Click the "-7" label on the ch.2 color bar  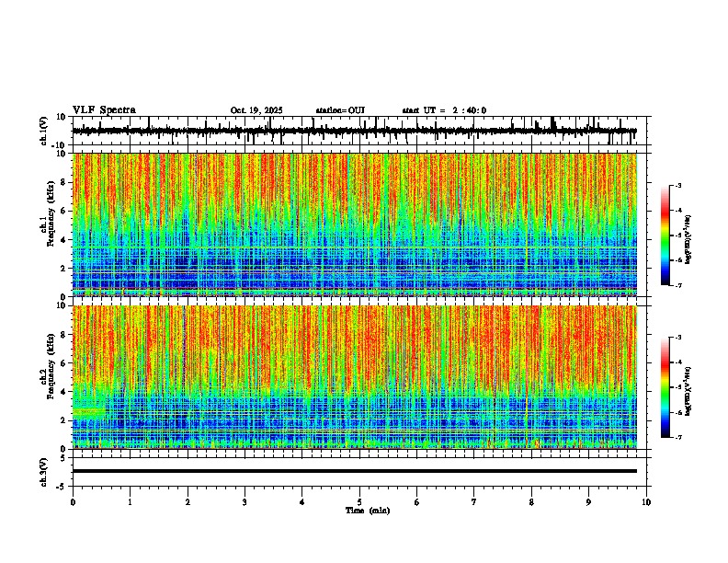[677, 437]
